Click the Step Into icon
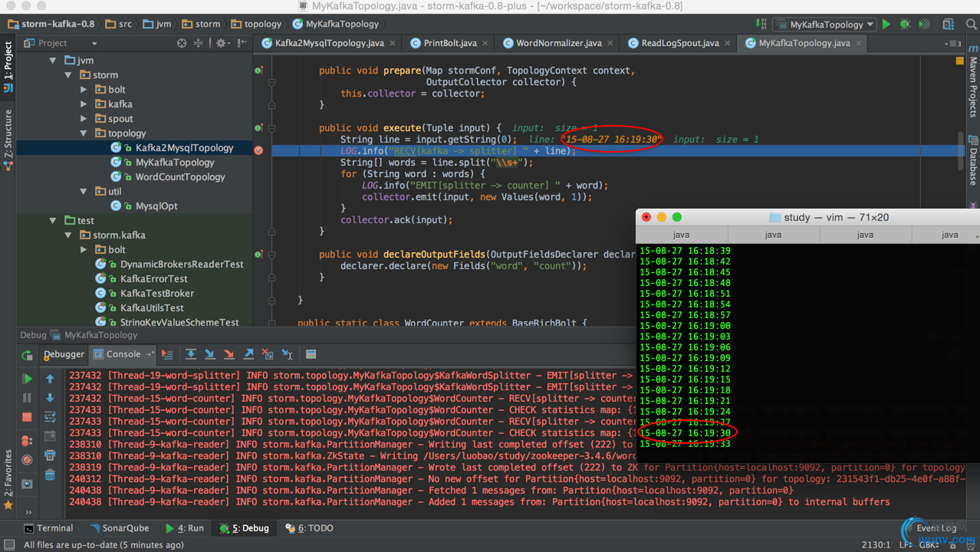The width and height of the screenshot is (980, 552). click(210, 354)
